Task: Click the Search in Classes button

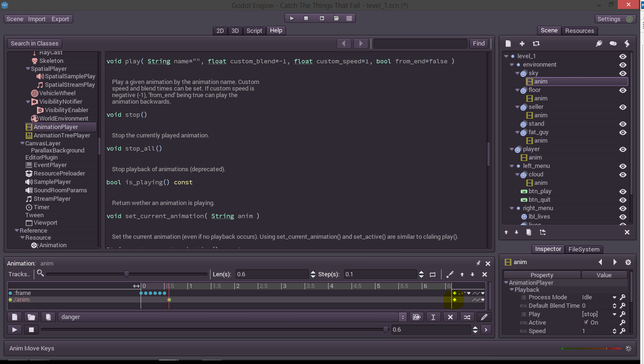Action: pyautogui.click(x=35, y=43)
